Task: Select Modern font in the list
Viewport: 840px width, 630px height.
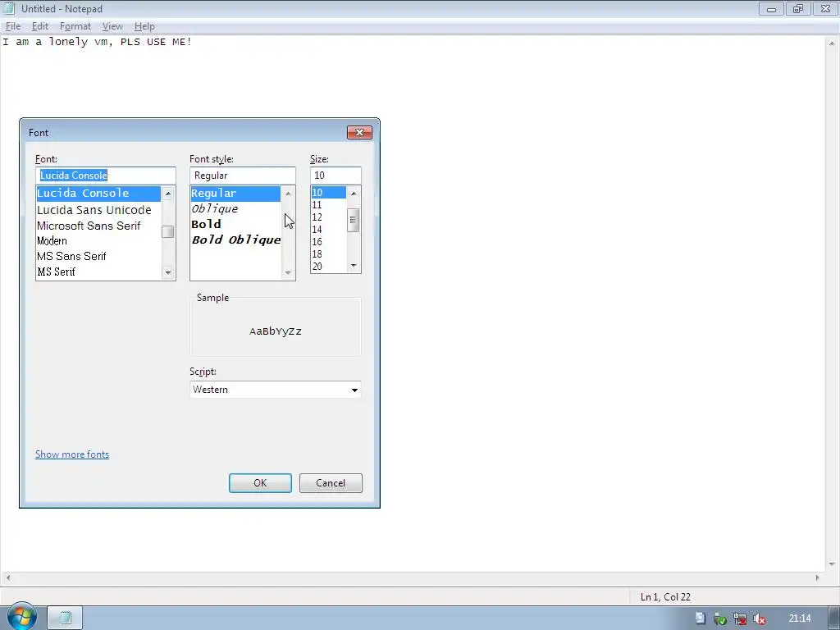Action: click(x=98, y=241)
